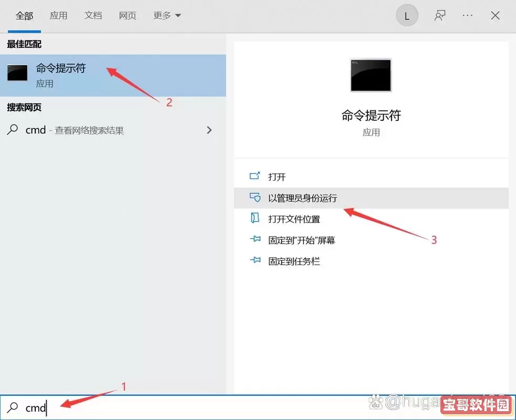This screenshot has width=516, height=420.
Task: Switch to the 全部 tab
Action: [24, 15]
